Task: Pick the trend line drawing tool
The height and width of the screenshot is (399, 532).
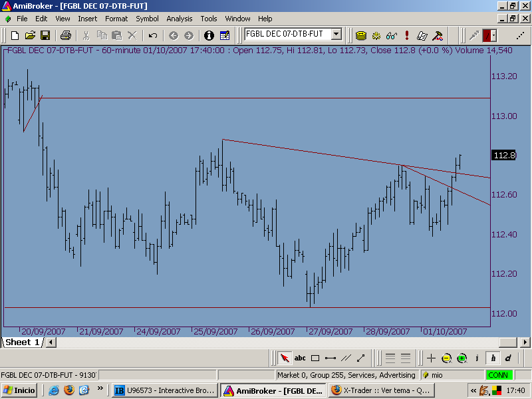Action: [x=331, y=358]
